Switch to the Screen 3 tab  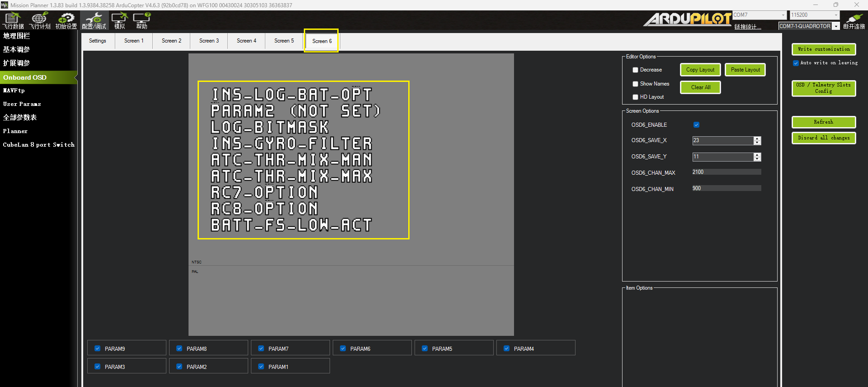click(x=209, y=41)
